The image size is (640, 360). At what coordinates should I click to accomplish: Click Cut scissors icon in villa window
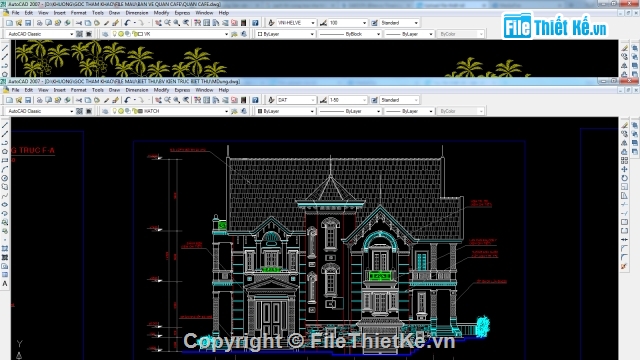tap(79, 100)
